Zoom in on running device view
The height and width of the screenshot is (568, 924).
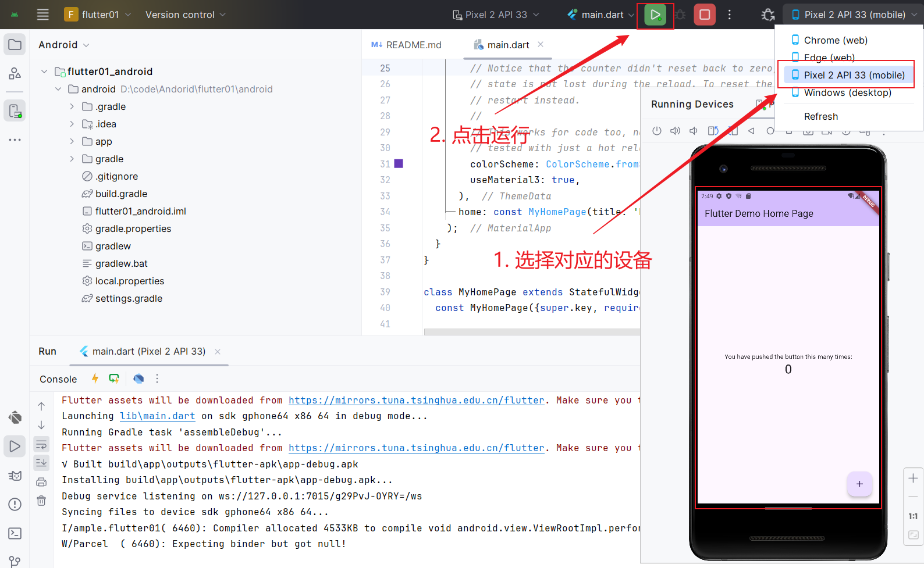point(913,478)
